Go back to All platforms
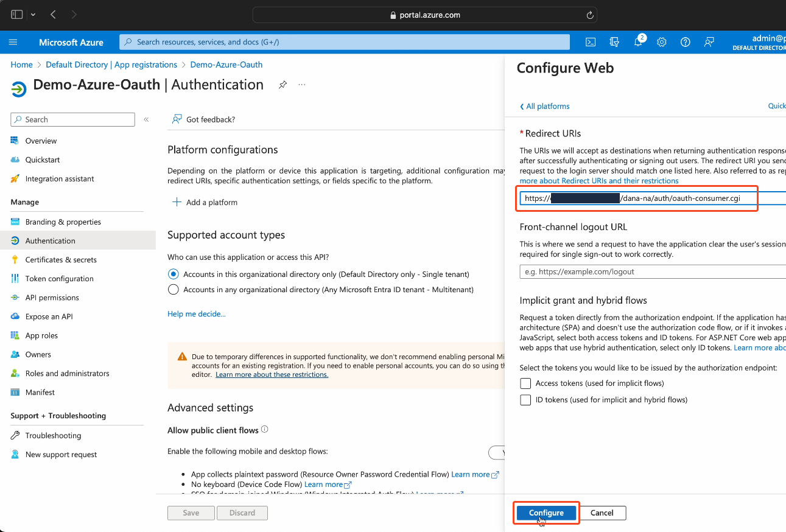This screenshot has height=532, width=786. tap(545, 106)
